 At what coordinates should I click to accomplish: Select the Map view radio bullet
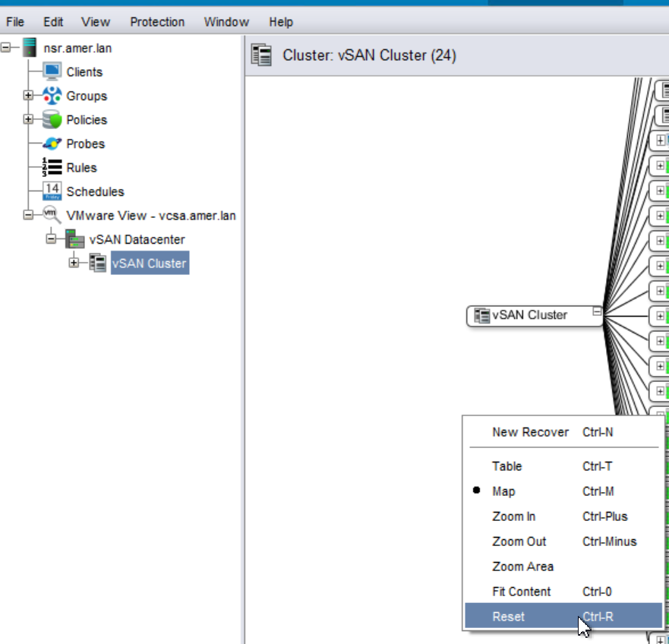[475, 491]
